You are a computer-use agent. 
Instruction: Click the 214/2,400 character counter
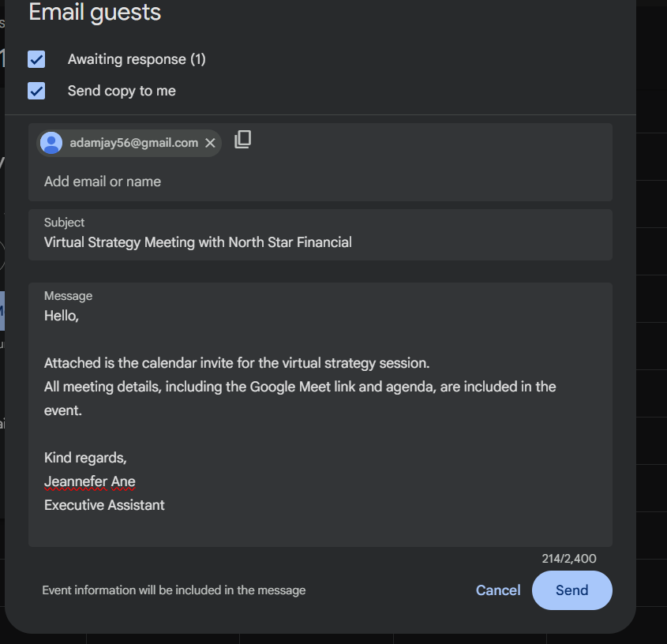coord(568,559)
